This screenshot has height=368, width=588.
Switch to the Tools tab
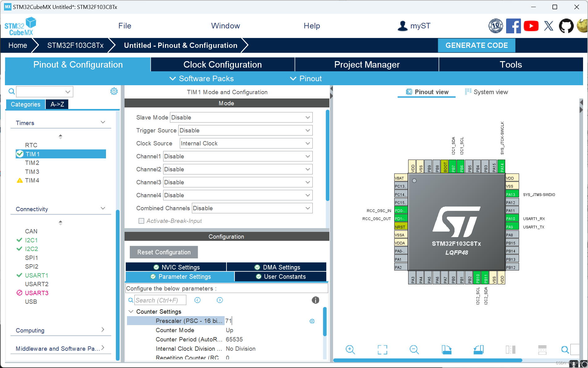(x=511, y=65)
